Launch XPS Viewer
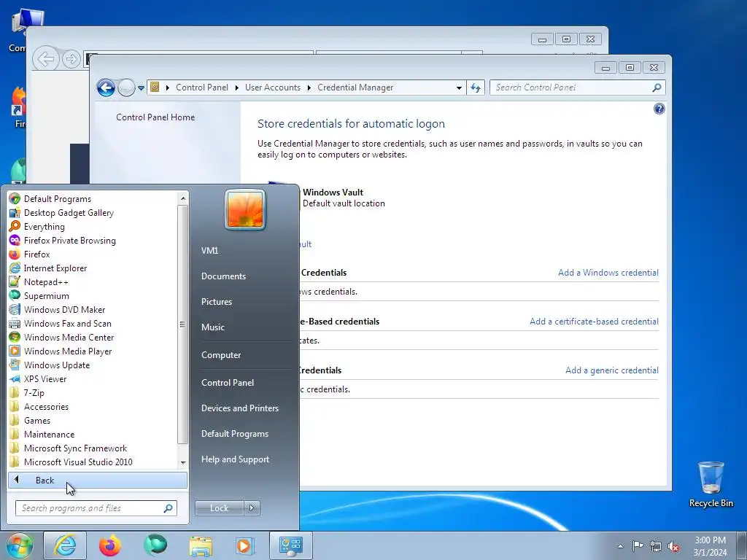The width and height of the screenshot is (747, 560). (x=45, y=378)
